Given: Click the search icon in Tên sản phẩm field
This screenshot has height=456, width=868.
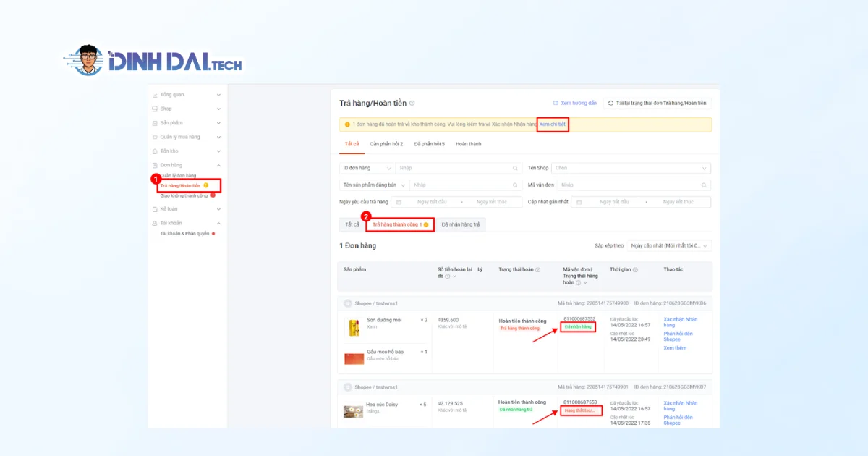Looking at the screenshot, I should pyautogui.click(x=515, y=185).
